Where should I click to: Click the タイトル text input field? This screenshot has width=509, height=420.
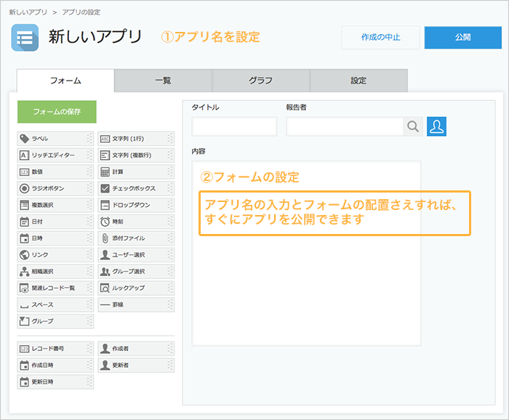[234, 126]
